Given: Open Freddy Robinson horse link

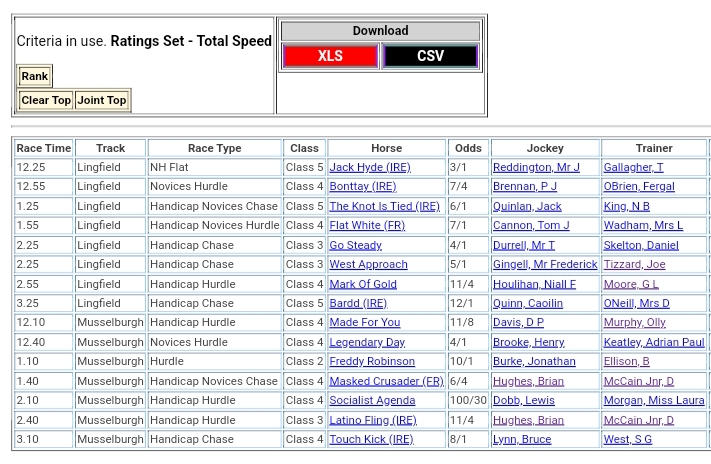Looking at the screenshot, I should 372,361.
